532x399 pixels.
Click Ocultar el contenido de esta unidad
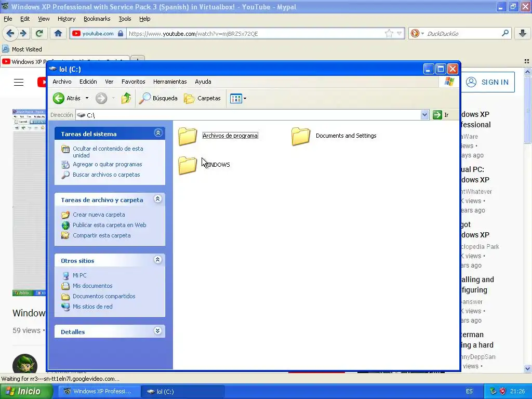point(108,152)
